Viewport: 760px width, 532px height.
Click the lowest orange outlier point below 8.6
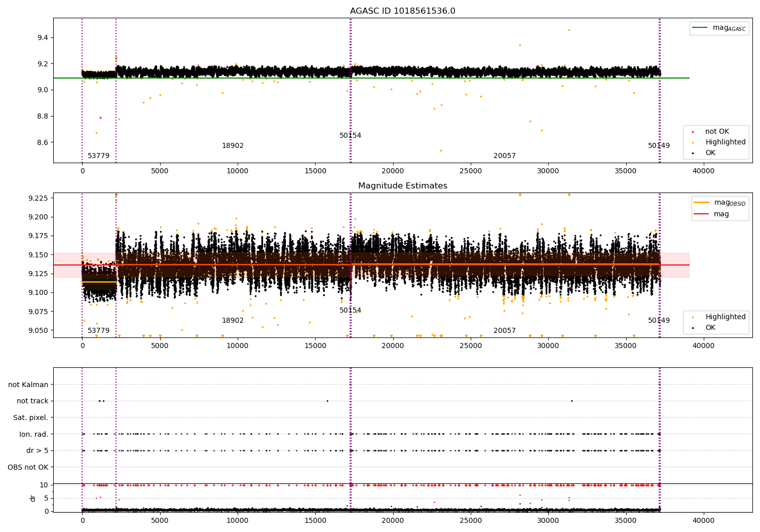pyautogui.click(x=441, y=150)
